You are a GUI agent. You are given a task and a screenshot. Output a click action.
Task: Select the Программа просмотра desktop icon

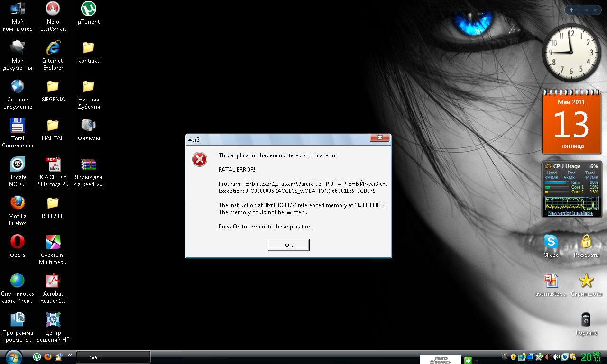pos(18,328)
